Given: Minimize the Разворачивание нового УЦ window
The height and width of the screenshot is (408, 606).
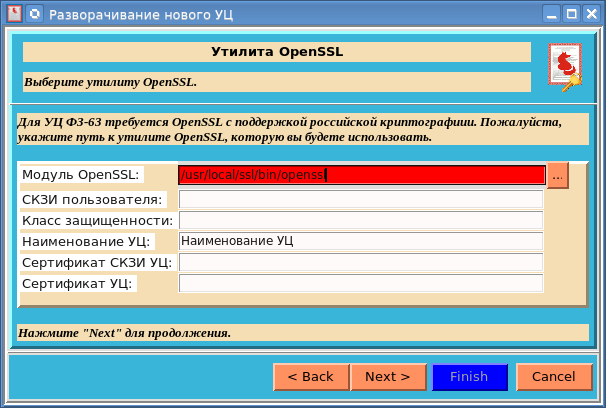Looking at the screenshot, I should [552, 14].
